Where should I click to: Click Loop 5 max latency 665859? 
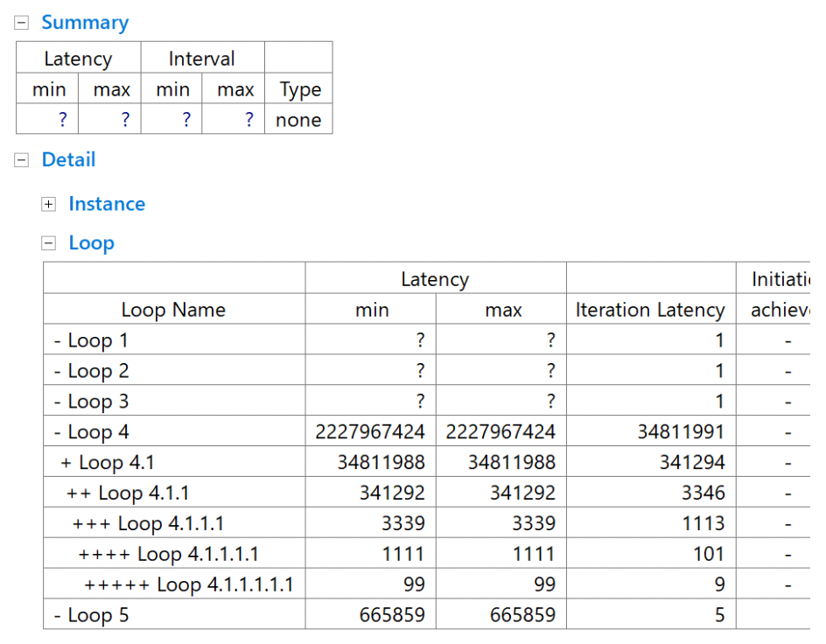[x=522, y=615]
